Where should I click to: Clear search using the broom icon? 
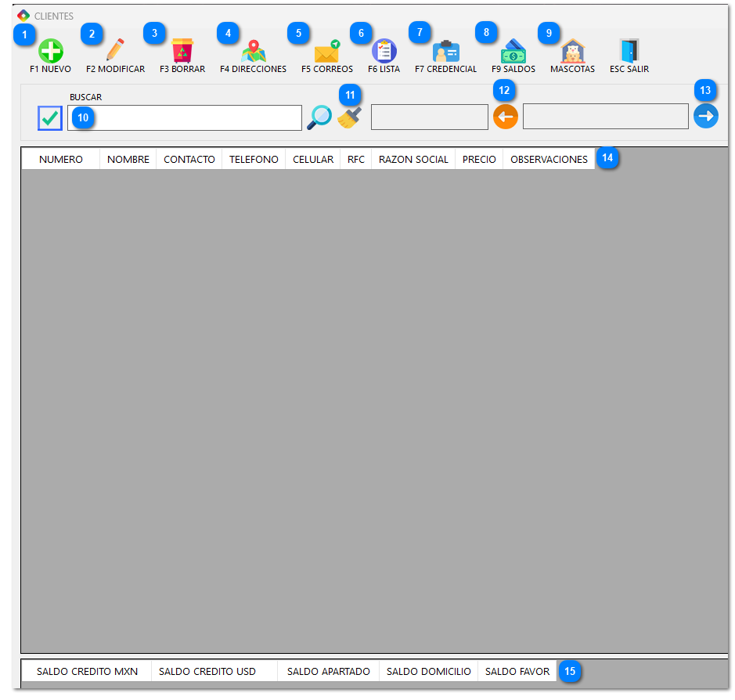tap(350, 117)
